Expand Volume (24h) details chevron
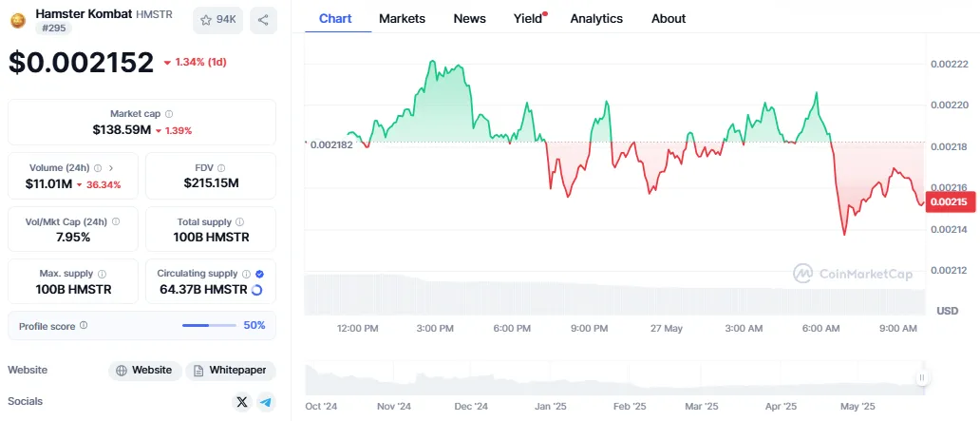The height and width of the screenshot is (421, 980). (110, 167)
